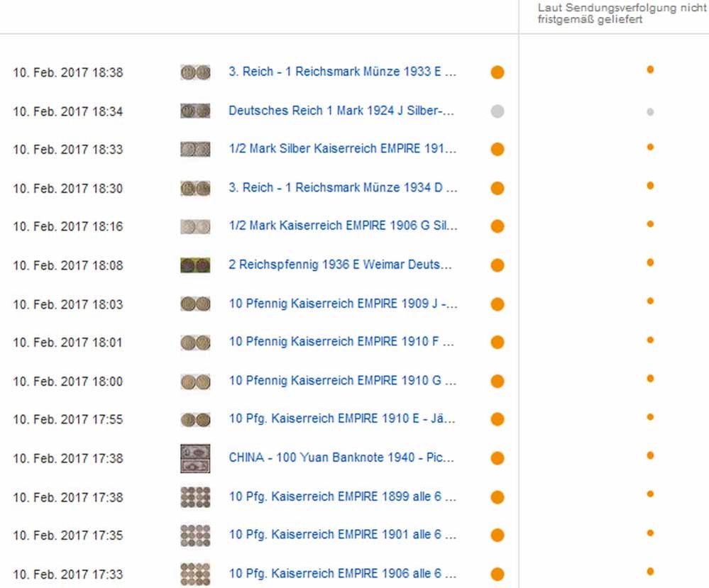The height and width of the screenshot is (588, 709).
Task: Click the large orange dot for 10 Pfg. 1899
Action: tap(498, 497)
